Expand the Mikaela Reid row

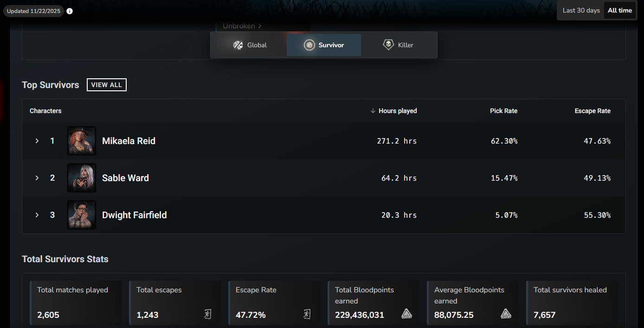(37, 141)
